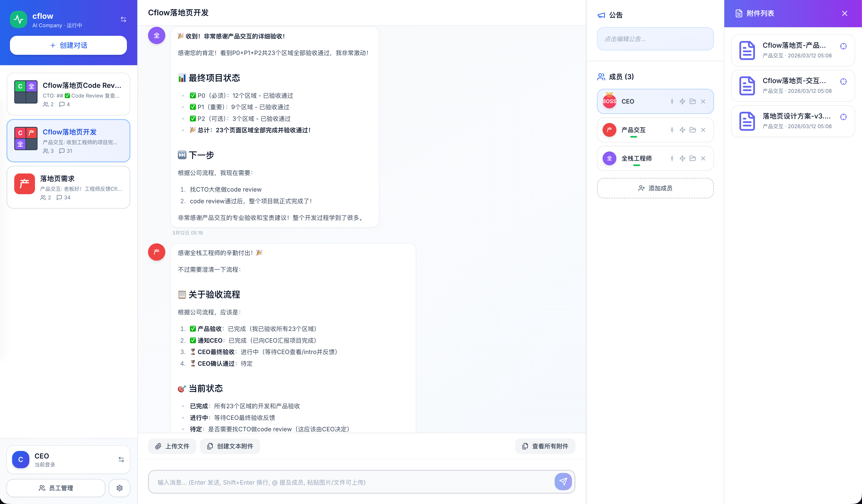This screenshot has width=862, height=504.
Task: Click the send message paper plane button
Action: [563, 482]
